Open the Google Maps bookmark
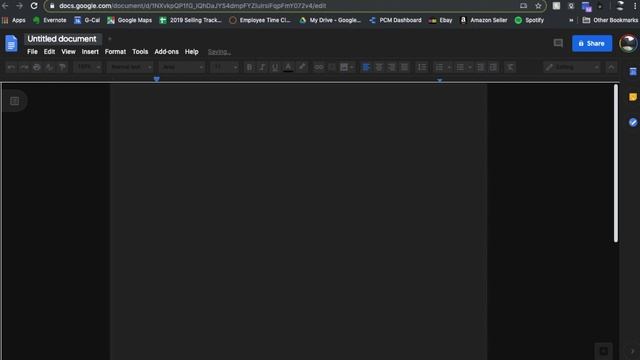This screenshot has height=360, width=640. coord(129,20)
